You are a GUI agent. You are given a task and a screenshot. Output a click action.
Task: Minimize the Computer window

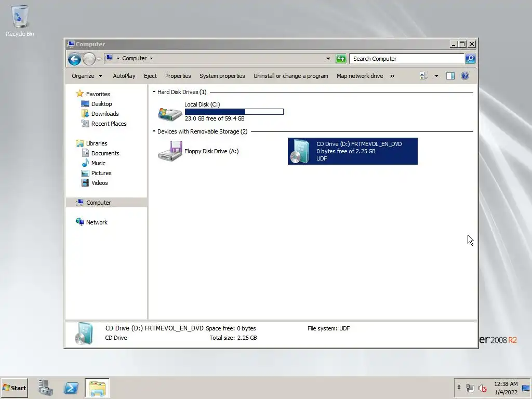453,44
